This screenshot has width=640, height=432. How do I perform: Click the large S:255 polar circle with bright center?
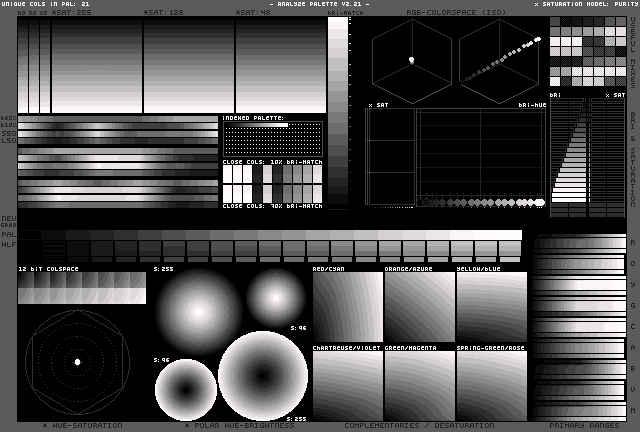tap(197, 311)
